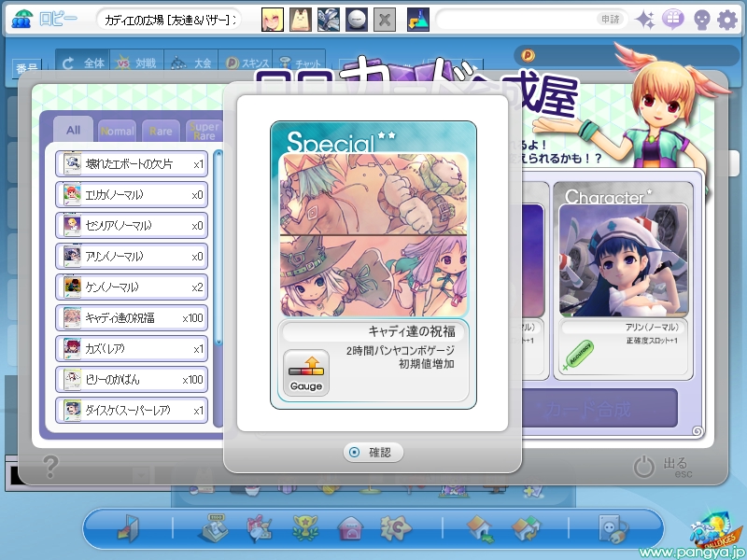Open the pink house icon in bottom toolbar
This screenshot has width=747, height=560.
pos(350,528)
